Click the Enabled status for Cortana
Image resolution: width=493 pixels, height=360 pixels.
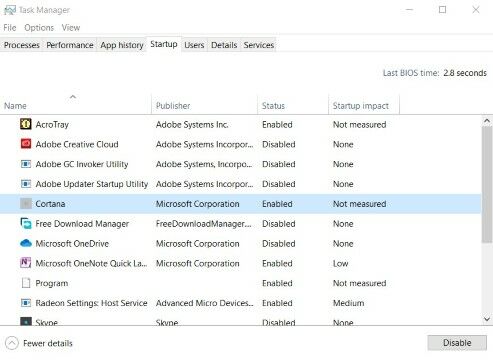pyautogui.click(x=277, y=204)
